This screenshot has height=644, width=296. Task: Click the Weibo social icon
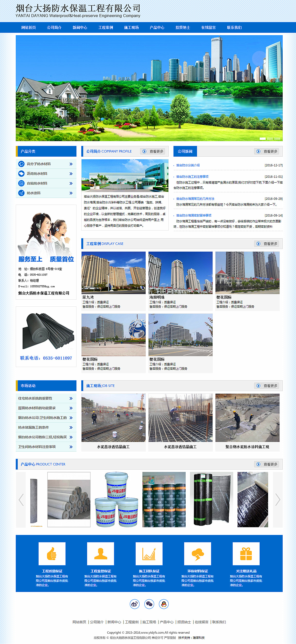click(x=135, y=604)
